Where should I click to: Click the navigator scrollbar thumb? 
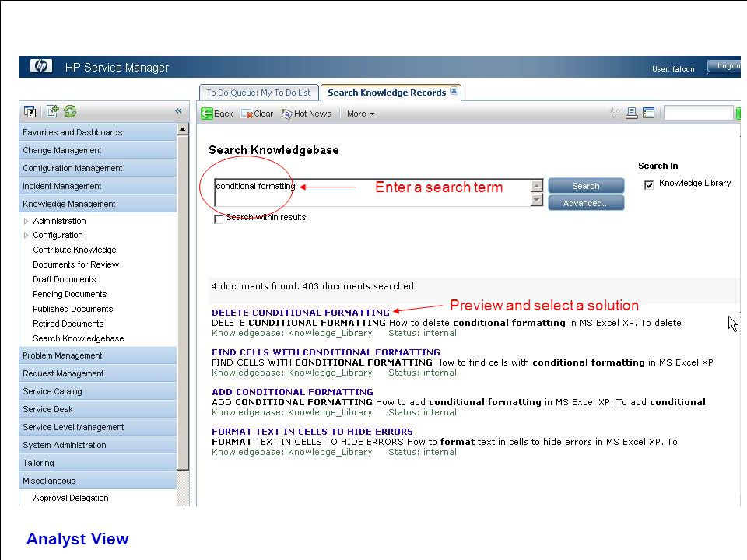coord(182,303)
